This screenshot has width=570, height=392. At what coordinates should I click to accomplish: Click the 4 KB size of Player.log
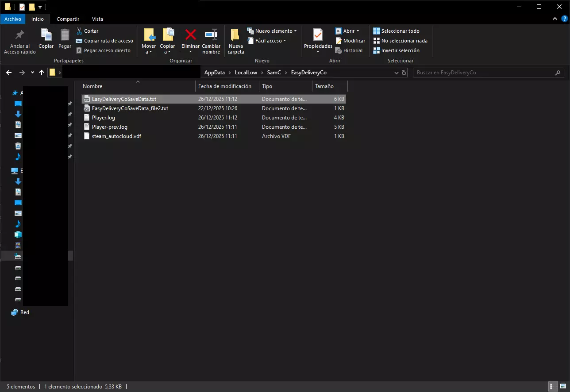tap(339, 118)
